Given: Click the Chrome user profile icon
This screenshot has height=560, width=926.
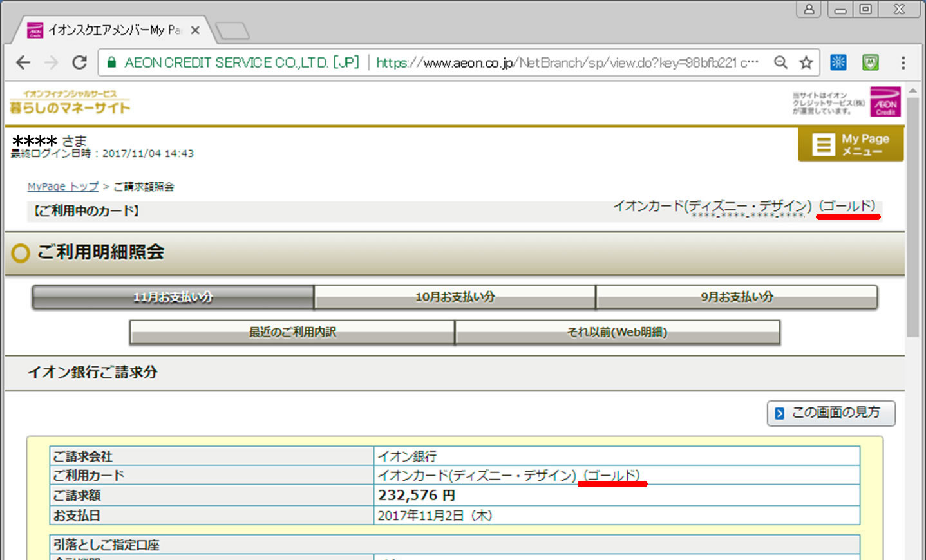Looking at the screenshot, I should pyautogui.click(x=809, y=9).
